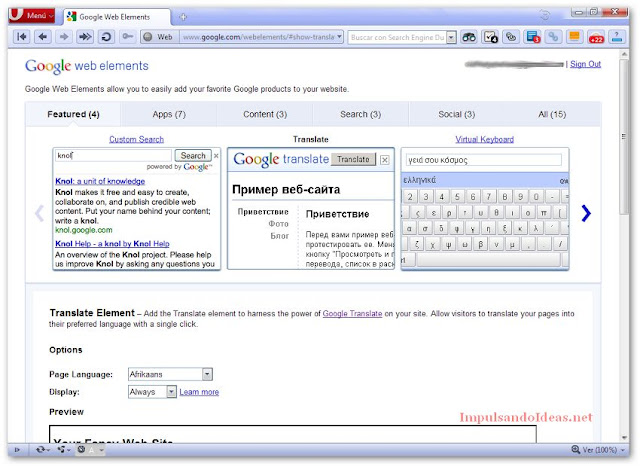Toggle the panel button in status bar

pyautogui.click(x=17, y=450)
